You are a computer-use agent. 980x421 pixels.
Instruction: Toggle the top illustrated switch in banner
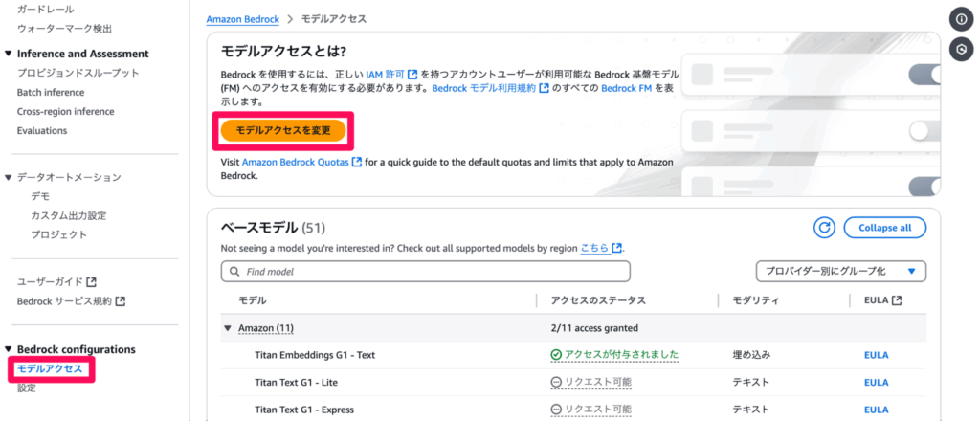(x=925, y=76)
